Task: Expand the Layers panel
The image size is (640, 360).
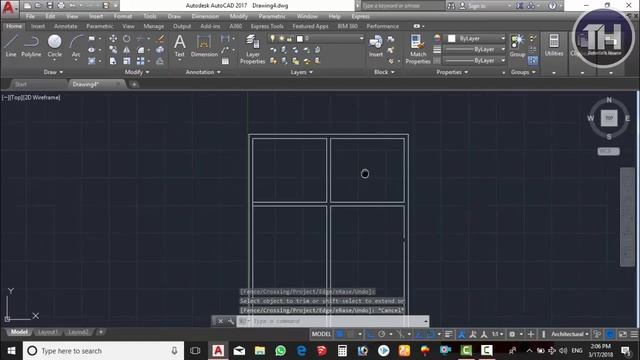Action: click(302, 72)
